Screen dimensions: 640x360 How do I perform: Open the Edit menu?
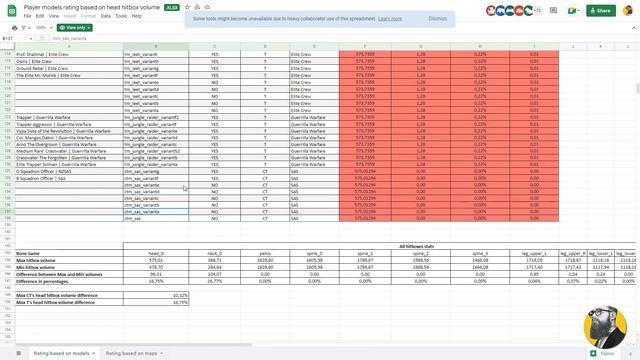pyautogui.click(x=40, y=16)
